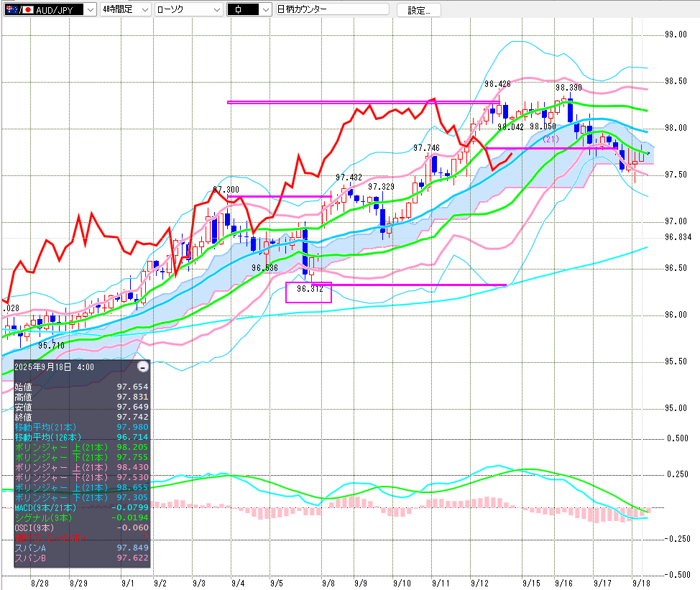
Task: Click the 96.834 price axis marker
Action: (x=678, y=236)
